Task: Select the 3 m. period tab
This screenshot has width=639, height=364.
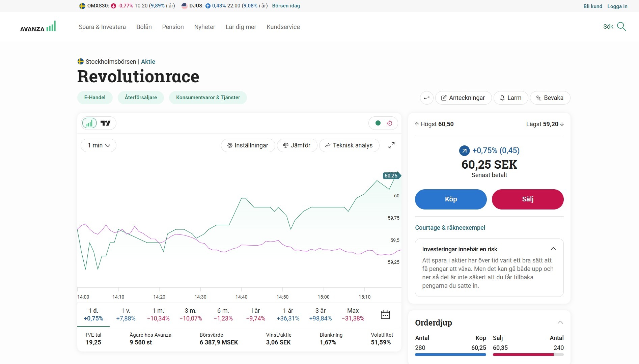Action: [x=191, y=314]
